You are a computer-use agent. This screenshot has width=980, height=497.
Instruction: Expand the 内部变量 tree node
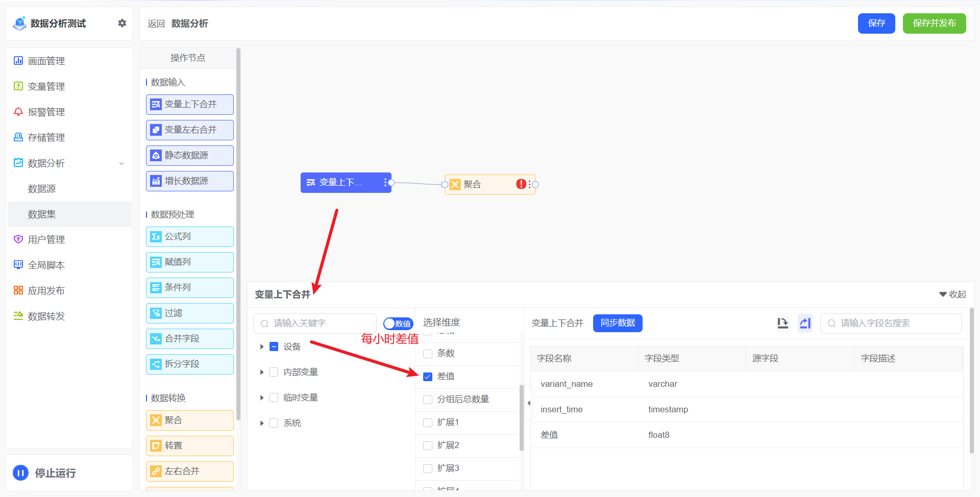pos(262,371)
